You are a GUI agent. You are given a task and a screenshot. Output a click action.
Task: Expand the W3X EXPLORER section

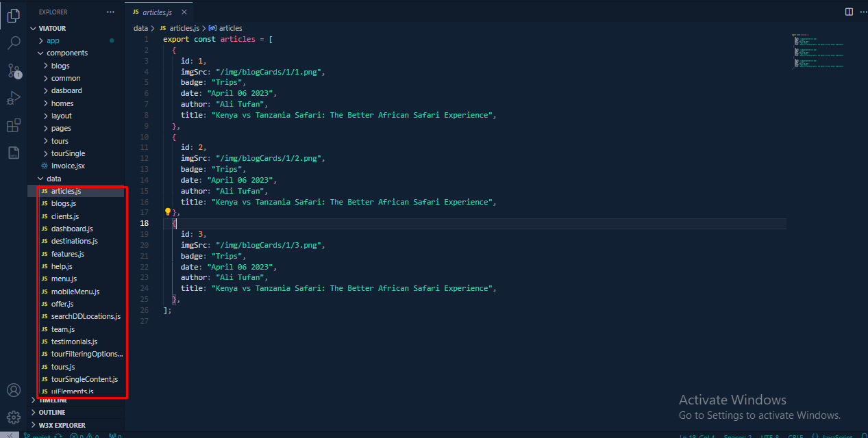(62, 425)
